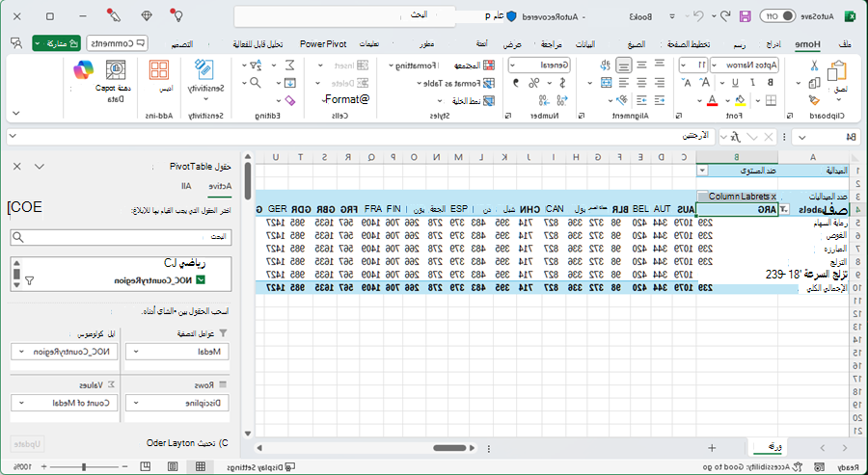
Task: Click Increase Font Size icon
Action: coord(705,83)
